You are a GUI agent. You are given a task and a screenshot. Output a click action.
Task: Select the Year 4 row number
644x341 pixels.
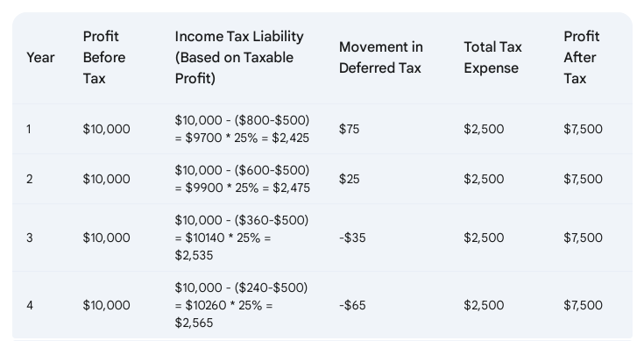(30, 305)
